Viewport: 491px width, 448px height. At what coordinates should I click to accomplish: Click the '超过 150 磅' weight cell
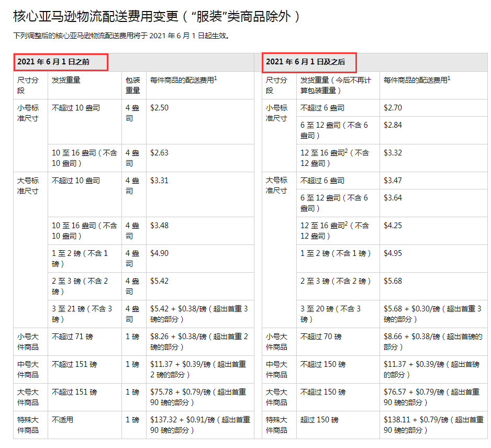tap(319, 420)
